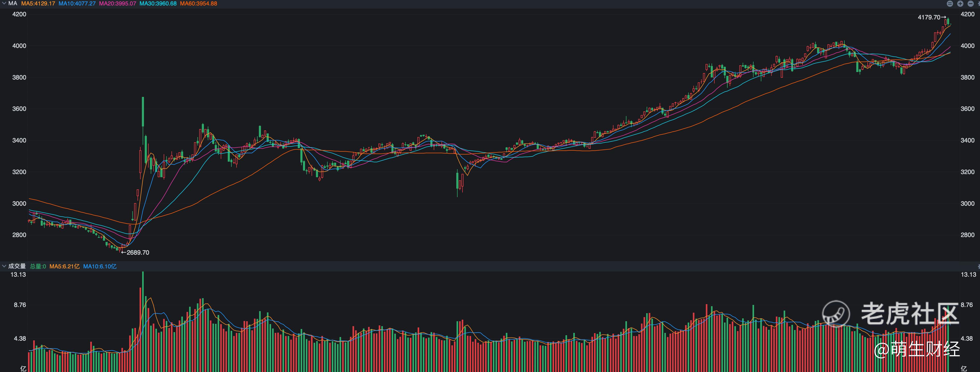This screenshot has width=980, height=372.
Task: Click the 老虎社区 watermark logo
Action: [890, 314]
